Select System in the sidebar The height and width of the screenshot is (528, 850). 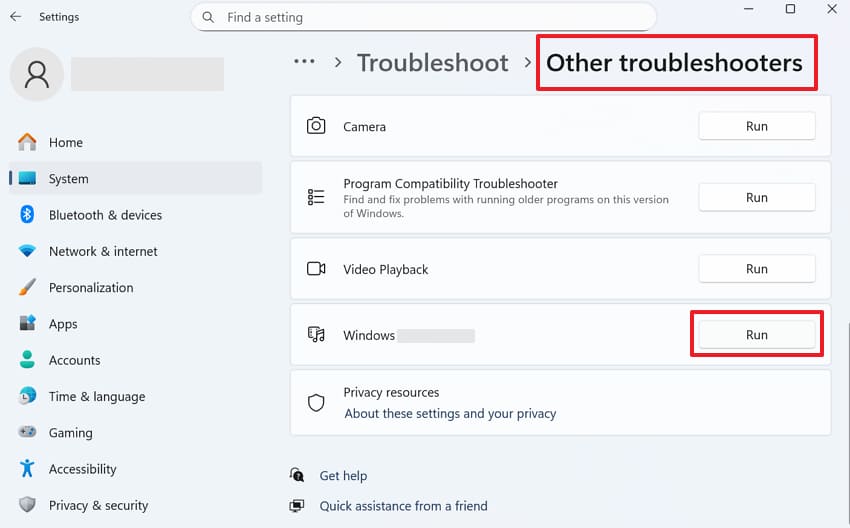[x=136, y=178]
